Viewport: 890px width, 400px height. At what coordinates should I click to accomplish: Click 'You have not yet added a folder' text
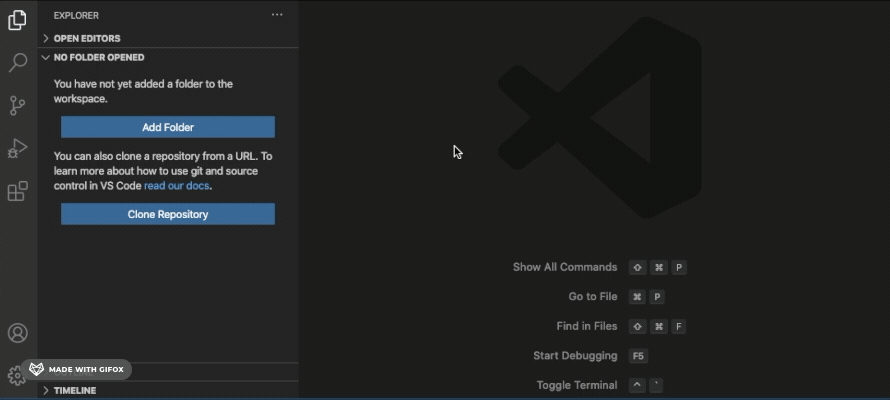click(x=143, y=91)
